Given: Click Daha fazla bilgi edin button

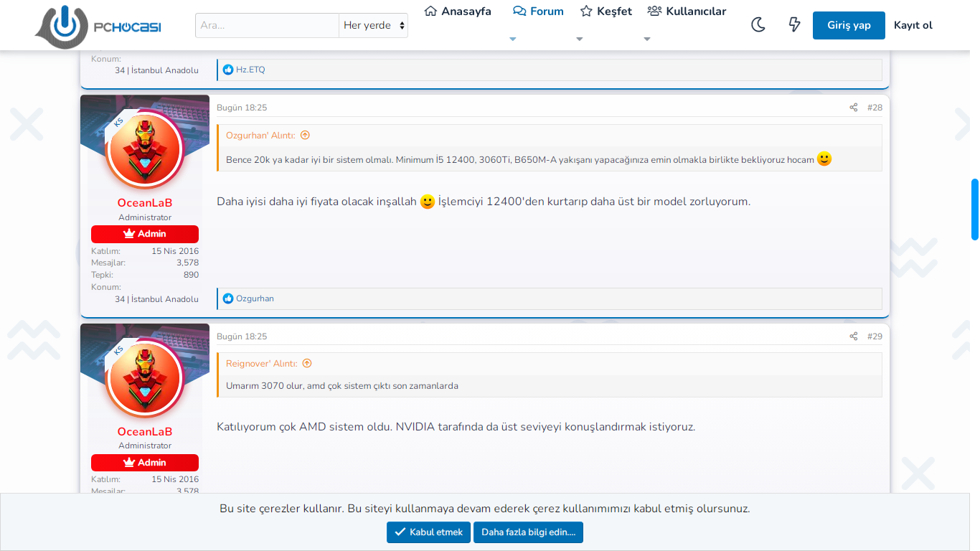Looking at the screenshot, I should 528,532.
